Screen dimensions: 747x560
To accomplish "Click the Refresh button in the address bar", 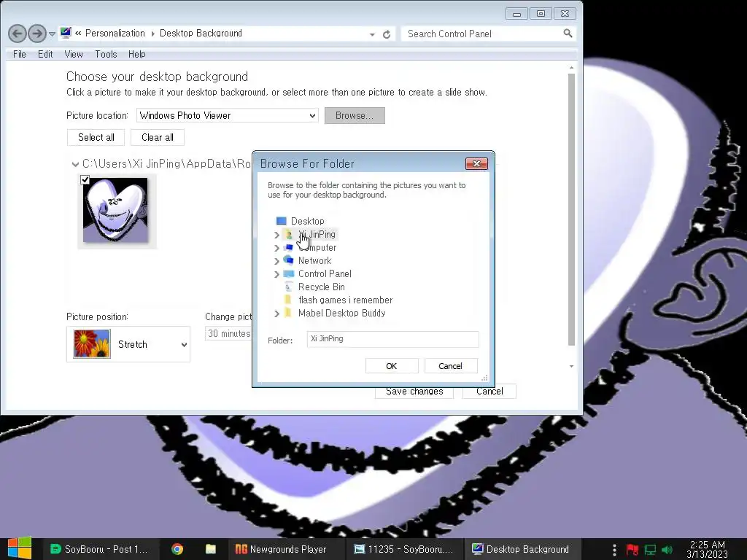I will [387, 34].
